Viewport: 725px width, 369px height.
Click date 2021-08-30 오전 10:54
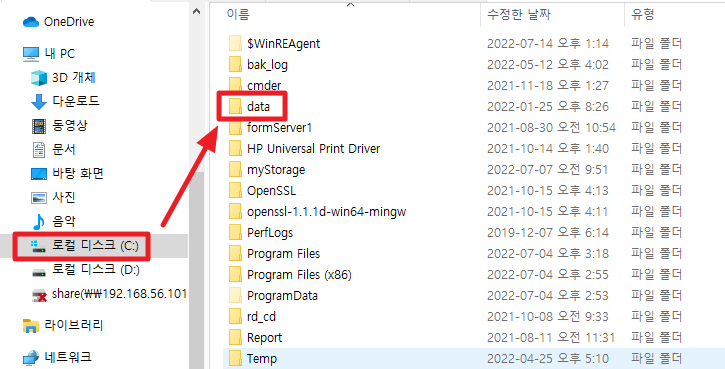(x=551, y=128)
